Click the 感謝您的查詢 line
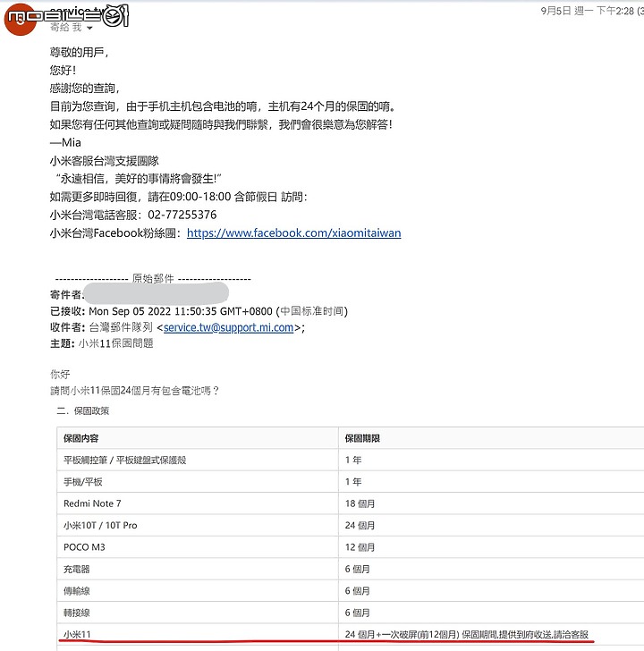The image size is (644, 651). (x=85, y=88)
